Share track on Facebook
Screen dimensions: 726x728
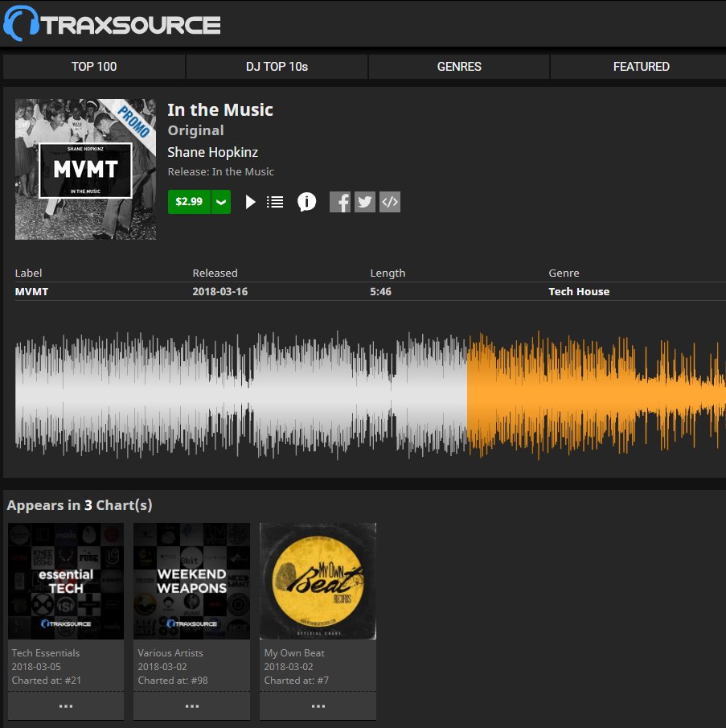[340, 202]
